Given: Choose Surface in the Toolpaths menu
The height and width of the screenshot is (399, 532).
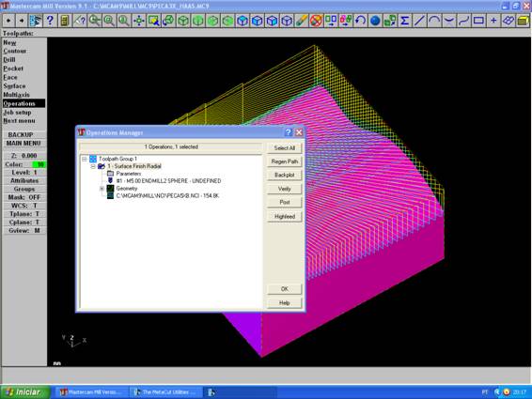Looking at the screenshot, I should [14, 86].
